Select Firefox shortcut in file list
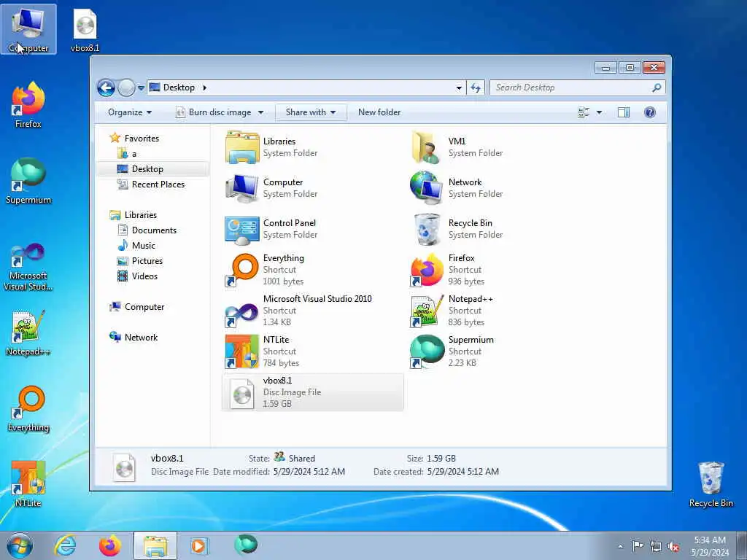 click(498, 270)
